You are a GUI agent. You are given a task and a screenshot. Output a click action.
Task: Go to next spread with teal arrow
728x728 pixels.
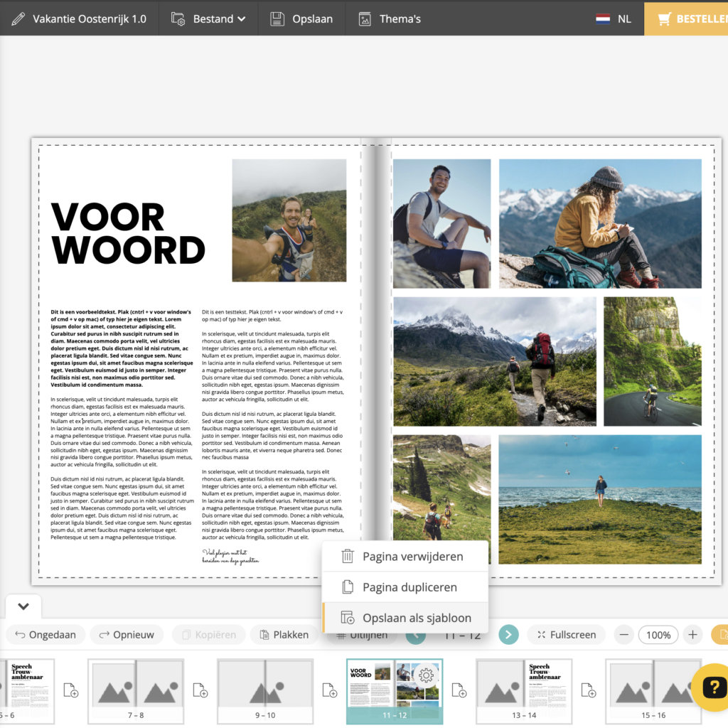tap(508, 635)
